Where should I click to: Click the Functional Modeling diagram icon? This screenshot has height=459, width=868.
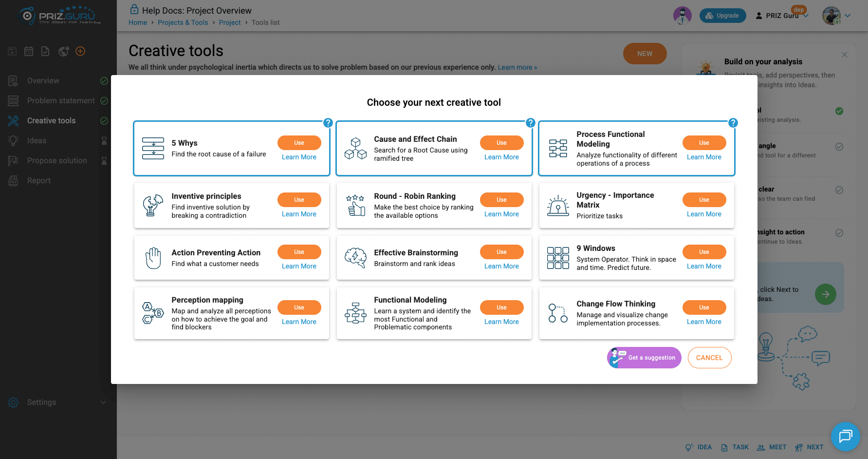pyautogui.click(x=355, y=313)
